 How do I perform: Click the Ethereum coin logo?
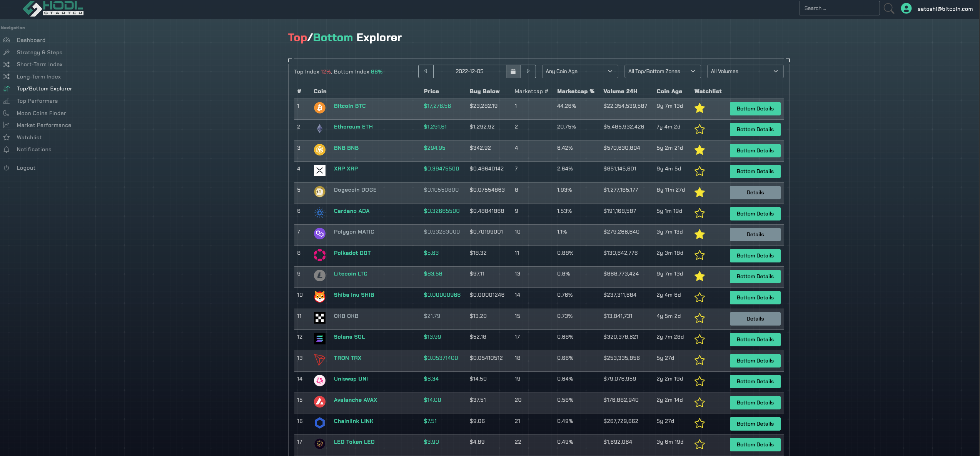(x=320, y=129)
